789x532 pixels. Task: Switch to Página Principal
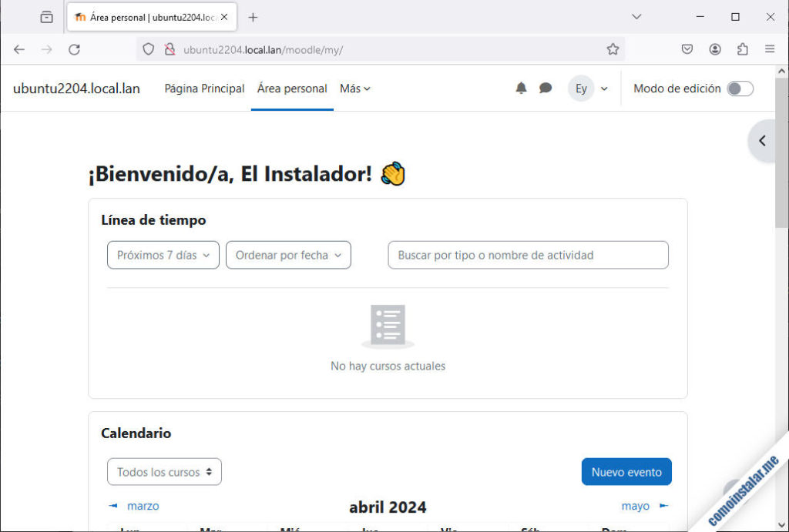point(204,88)
